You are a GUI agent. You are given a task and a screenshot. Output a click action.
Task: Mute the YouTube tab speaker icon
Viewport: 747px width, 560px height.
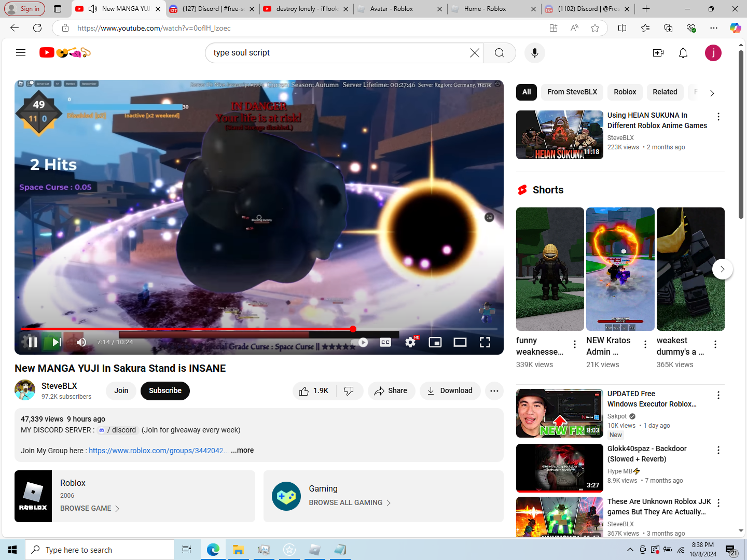click(93, 9)
